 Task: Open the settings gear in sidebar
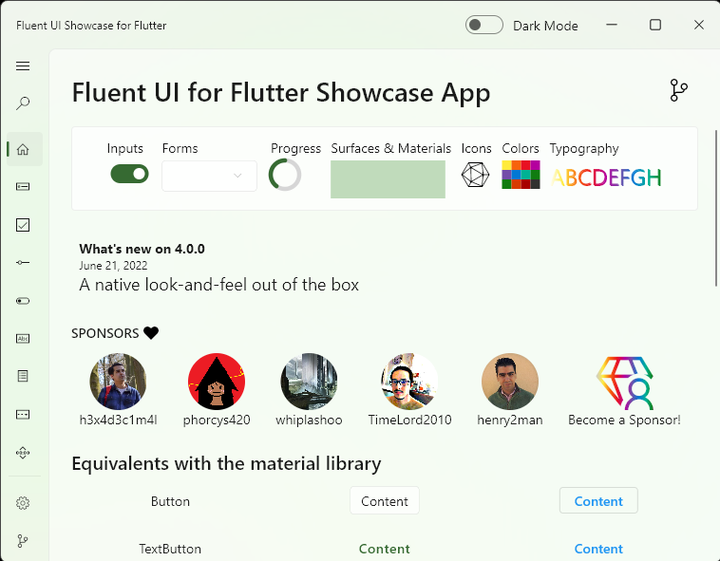pos(22,503)
